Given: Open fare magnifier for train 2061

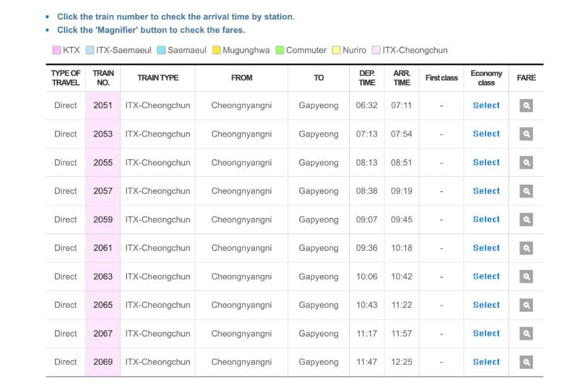Looking at the screenshot, I should [x=526, y=248].
